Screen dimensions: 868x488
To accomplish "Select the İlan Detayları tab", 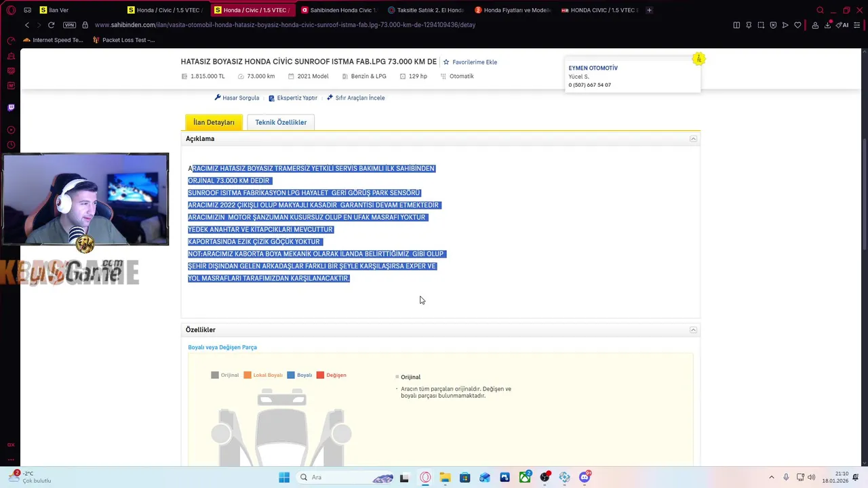I will click(x=214, y=122).
